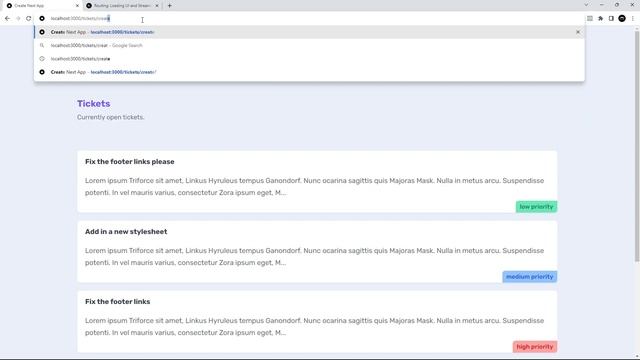Open the Extensions puzzle-piece icon
This screenshot has height=360, width=640.
[600, 18]
